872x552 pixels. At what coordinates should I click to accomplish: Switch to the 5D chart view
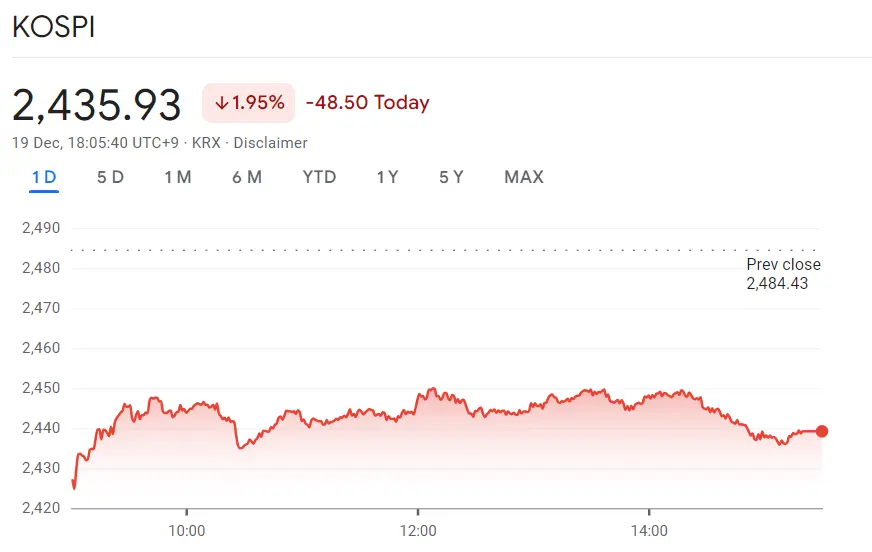[x=110, y=177]
